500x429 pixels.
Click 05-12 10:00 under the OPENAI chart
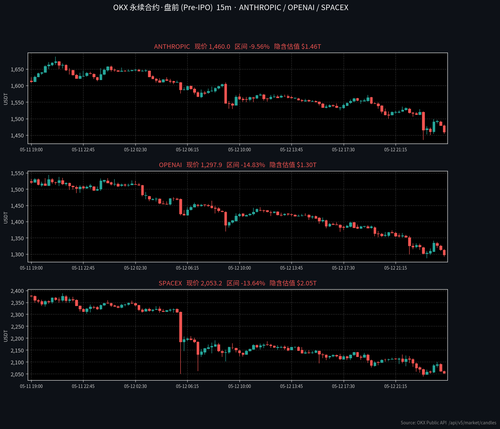pos(239,268)
